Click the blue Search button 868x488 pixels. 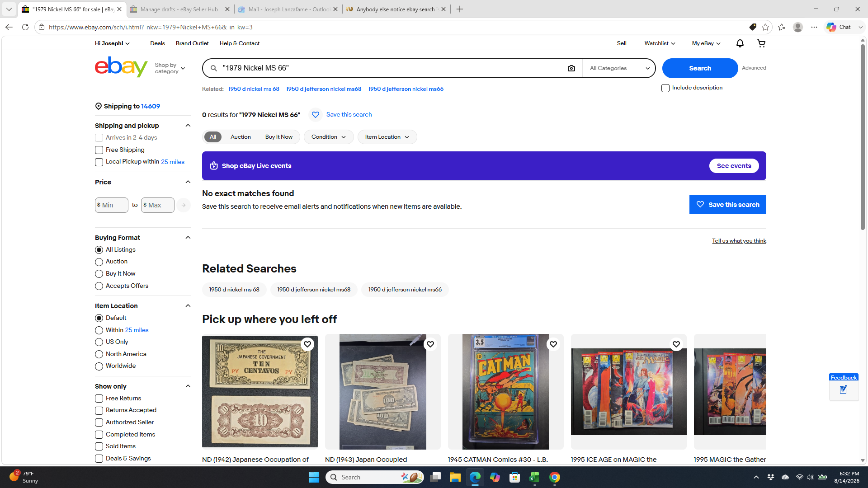pyautogui.click(x=700, y=68)
